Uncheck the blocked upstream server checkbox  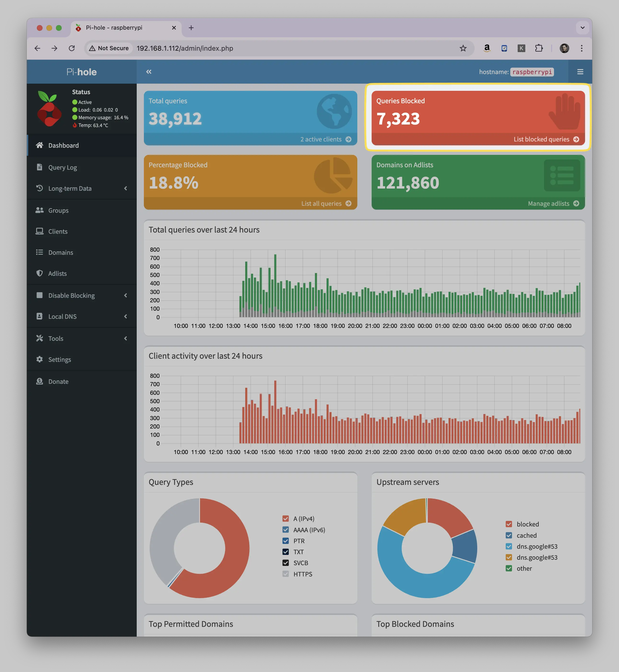(509, 524)
